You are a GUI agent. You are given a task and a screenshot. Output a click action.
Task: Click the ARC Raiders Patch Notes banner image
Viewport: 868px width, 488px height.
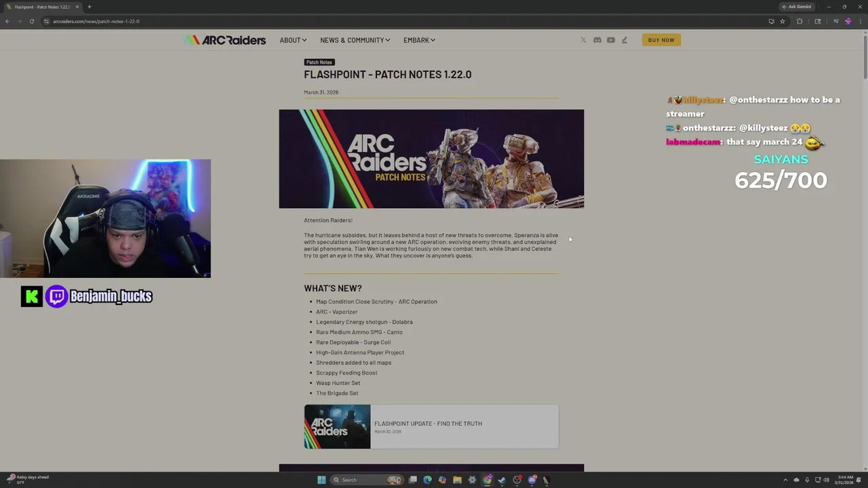431,159
